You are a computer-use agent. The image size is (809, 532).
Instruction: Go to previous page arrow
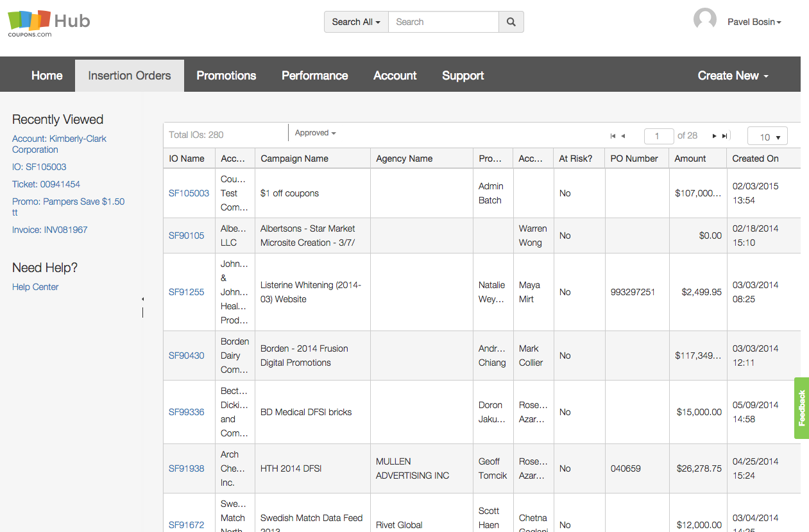[x=623, y=136]
